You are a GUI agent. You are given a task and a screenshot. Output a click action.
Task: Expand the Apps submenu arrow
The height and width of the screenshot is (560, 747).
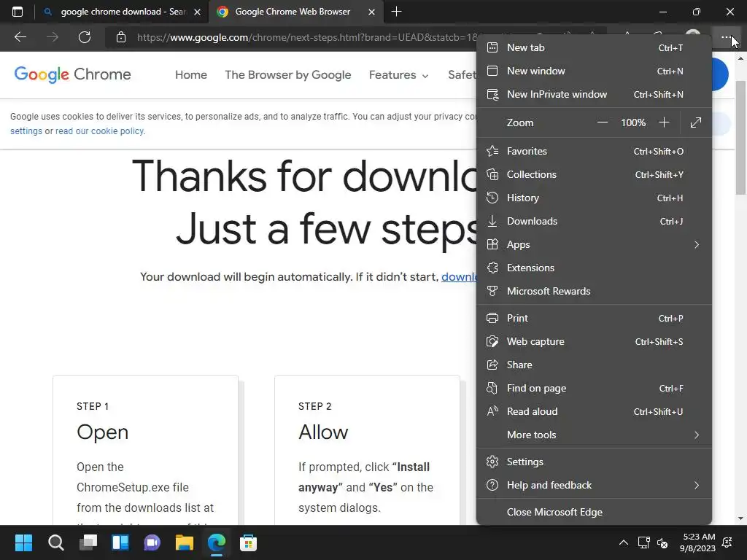tap(697, 244)
